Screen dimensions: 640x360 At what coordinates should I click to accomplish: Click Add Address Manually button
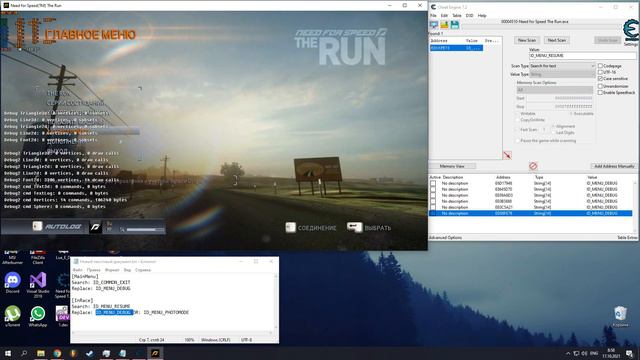(x=614, y=166)
